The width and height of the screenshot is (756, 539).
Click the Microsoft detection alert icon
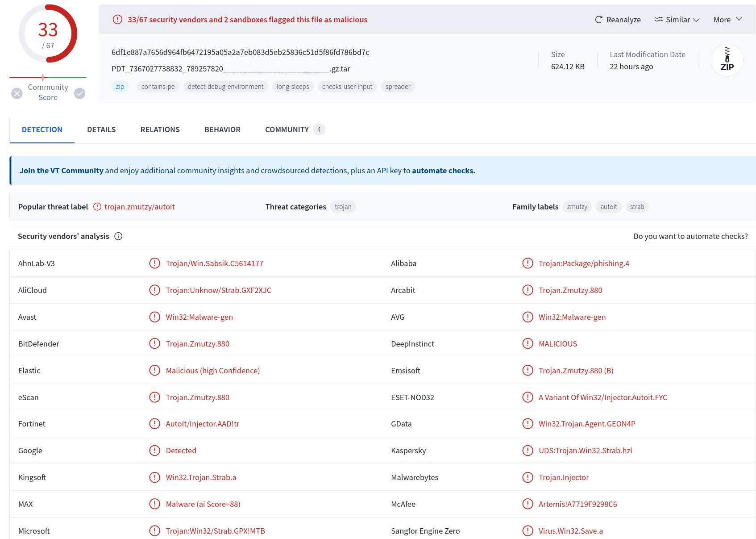154,531
